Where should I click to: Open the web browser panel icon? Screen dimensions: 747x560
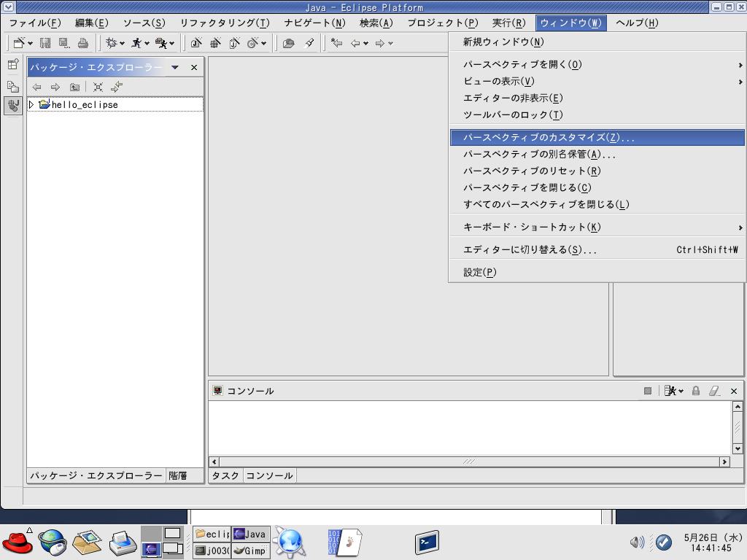click(52, 542)
